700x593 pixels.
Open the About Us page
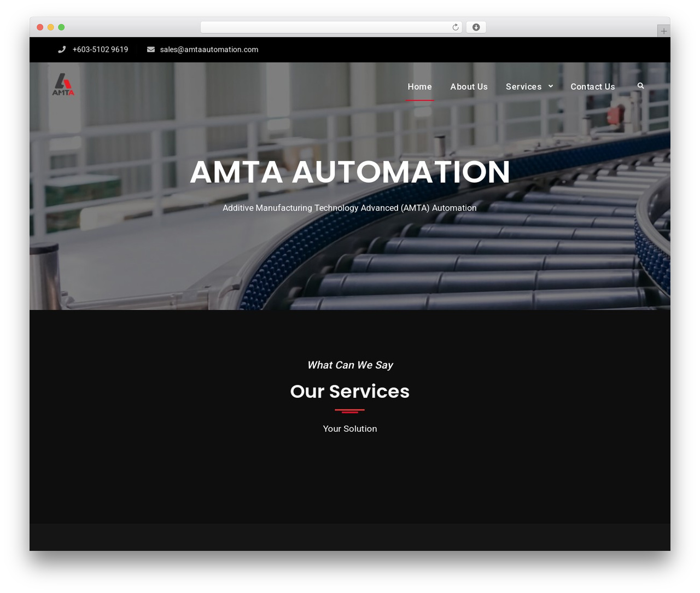469,86
